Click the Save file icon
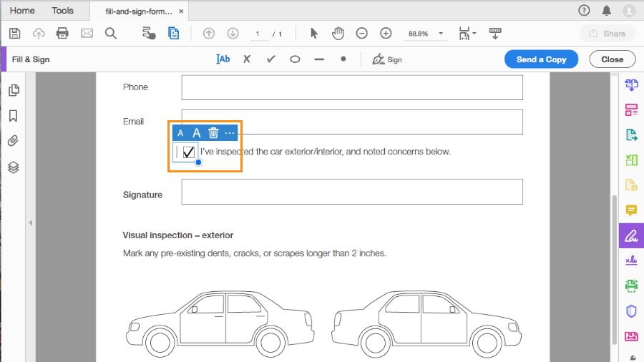The width and height of the screenshot is (644, 362). coord(15,34)
